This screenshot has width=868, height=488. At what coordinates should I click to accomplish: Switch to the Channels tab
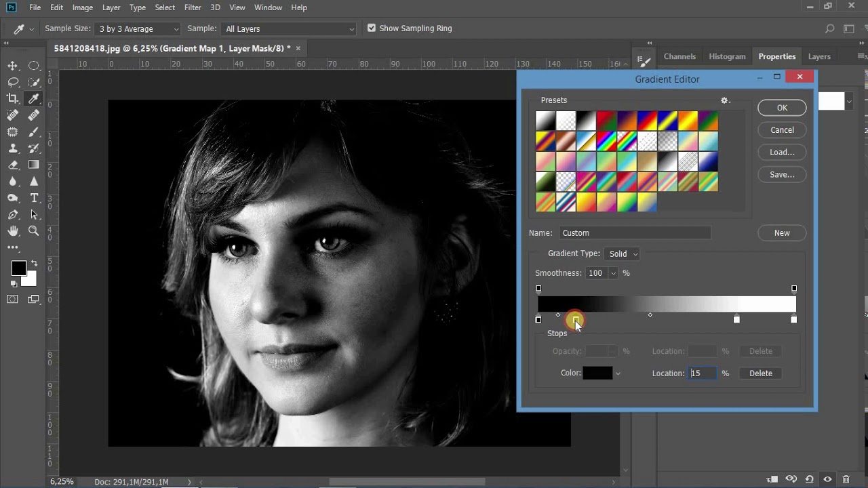coord(679,56)
